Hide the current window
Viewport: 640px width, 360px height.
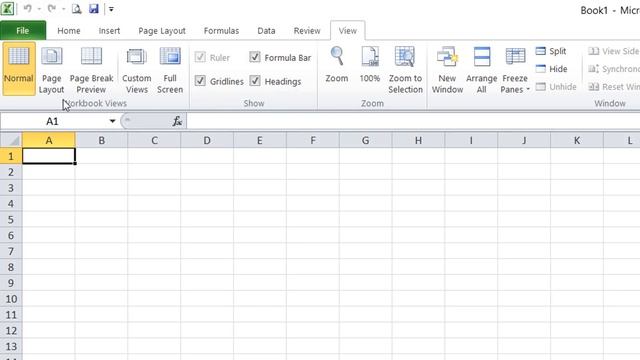click(551, 69)
